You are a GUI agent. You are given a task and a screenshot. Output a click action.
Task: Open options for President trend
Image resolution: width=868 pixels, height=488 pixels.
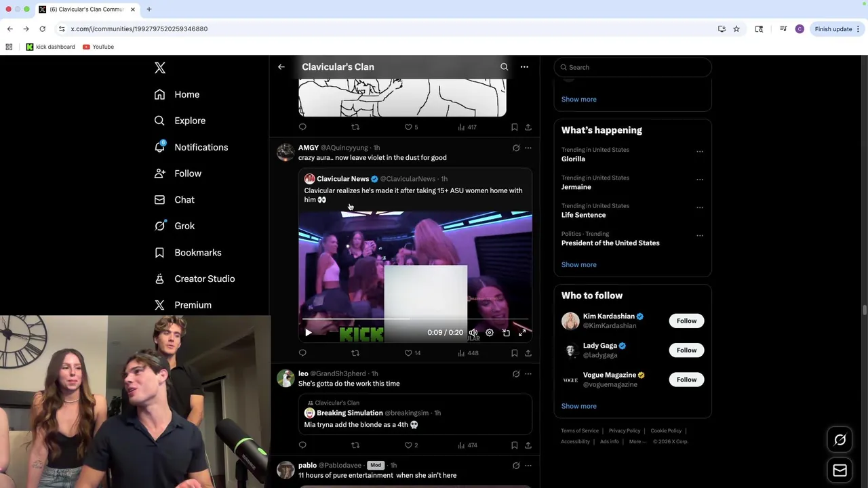(700, 236)
